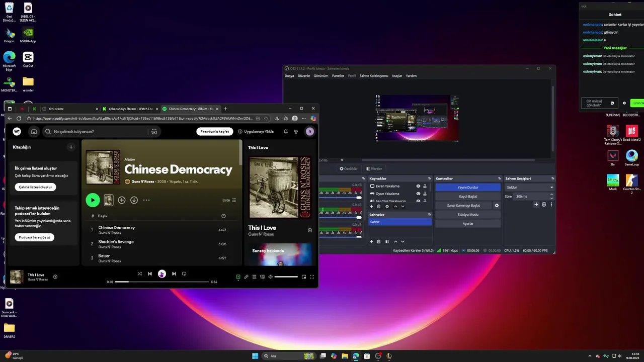Viewport: 644px width, 362px height.
Task: Click Uygulamayı Yükle link
Action: coord(256,131)
